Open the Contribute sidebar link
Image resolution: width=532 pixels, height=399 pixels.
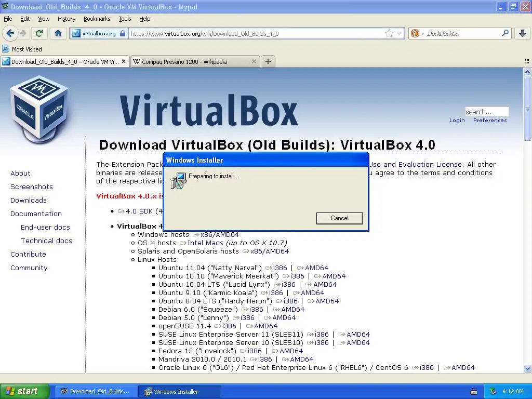pyautogui.click(x=28, y=255)
